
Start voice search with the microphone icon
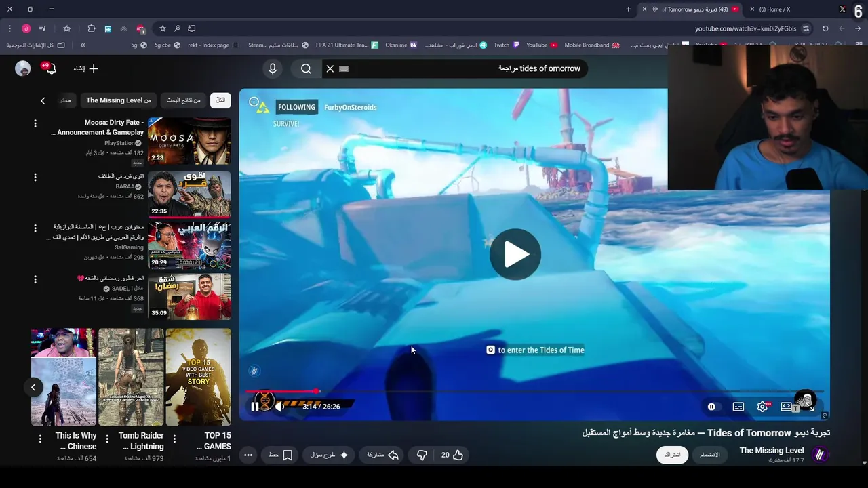tap(273, 68)
